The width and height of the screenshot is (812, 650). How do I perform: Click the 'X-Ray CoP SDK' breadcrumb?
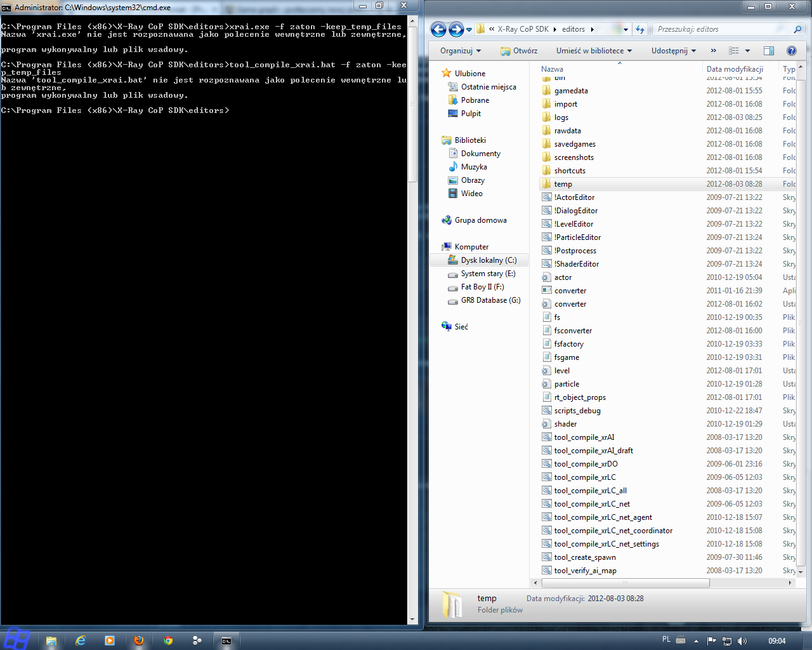pyautogui.click(x=523, y=29)
